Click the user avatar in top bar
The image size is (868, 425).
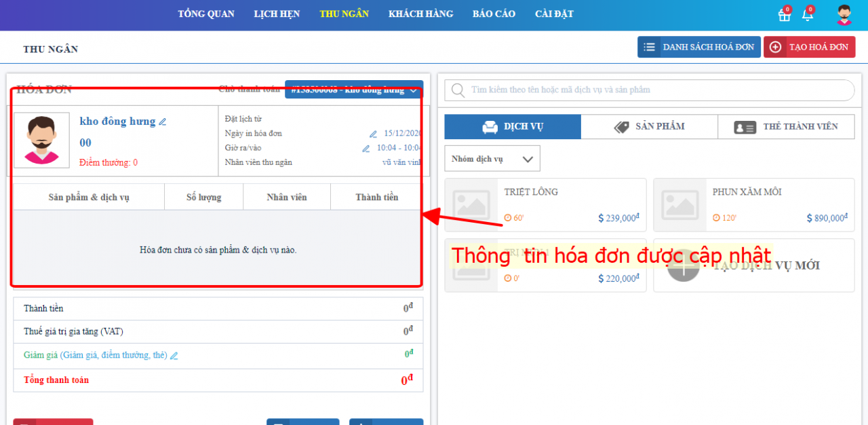click(844, 15)
